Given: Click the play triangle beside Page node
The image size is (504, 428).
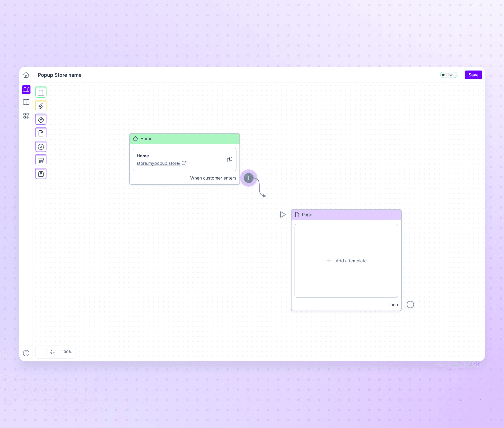Looking at the screenshot, I should pyautogui.click(x=282, y=214).
